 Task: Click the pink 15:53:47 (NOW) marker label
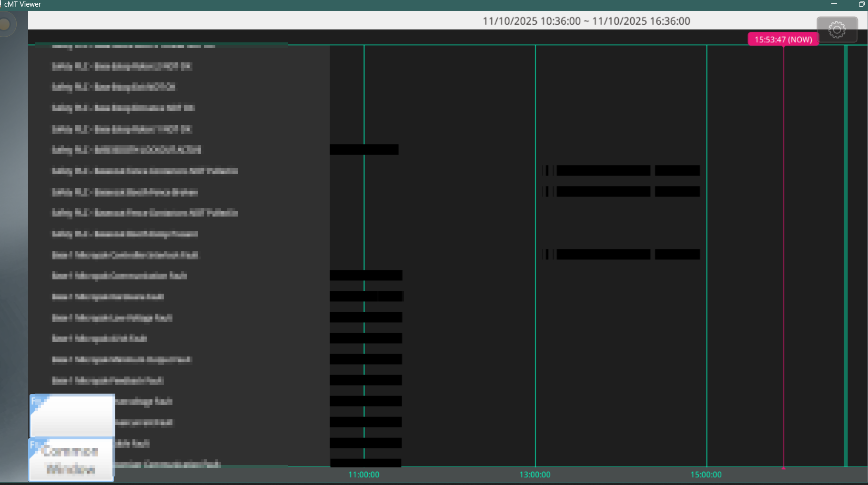pos(783,40)
